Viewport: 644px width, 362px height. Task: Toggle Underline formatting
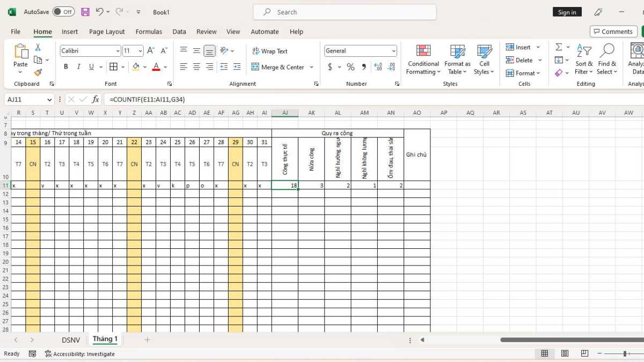tap(92, 67)
